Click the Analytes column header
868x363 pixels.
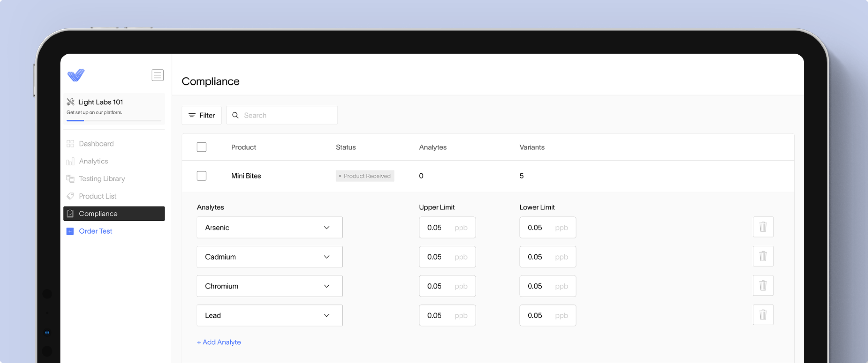click(433, 147)
